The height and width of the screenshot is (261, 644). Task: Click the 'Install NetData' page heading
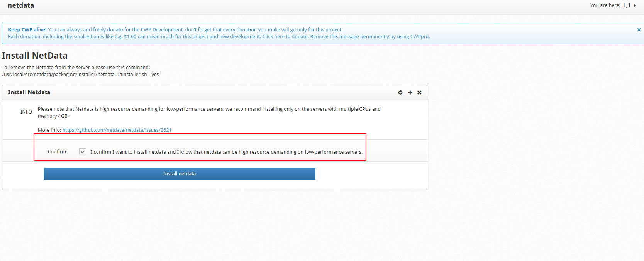click(35, 56)
